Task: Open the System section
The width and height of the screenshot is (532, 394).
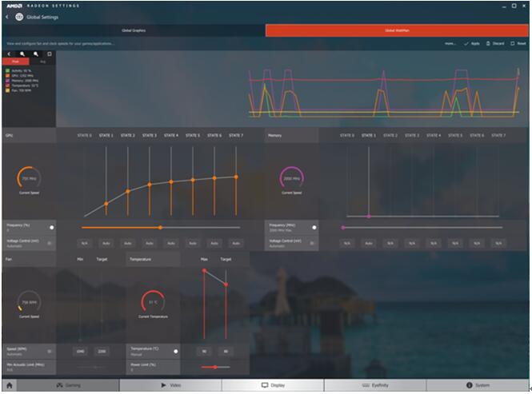Action: (478, 385)
